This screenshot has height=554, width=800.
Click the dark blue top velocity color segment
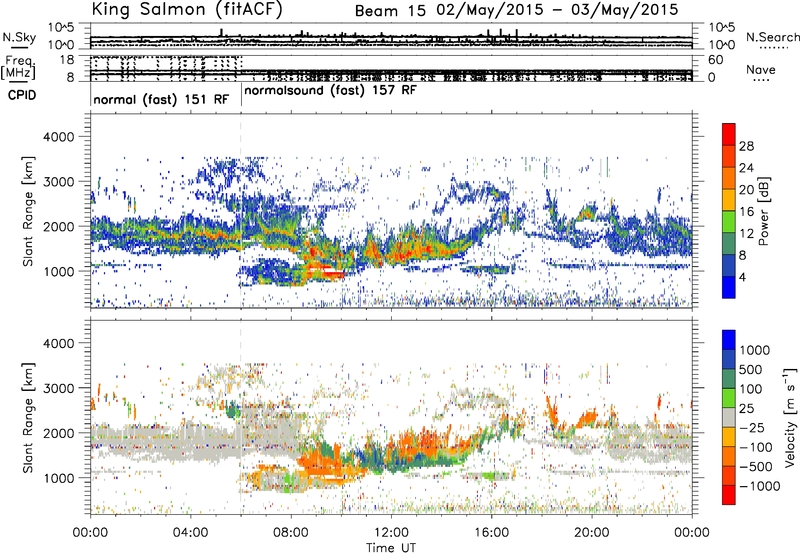(x=729, y=340)
